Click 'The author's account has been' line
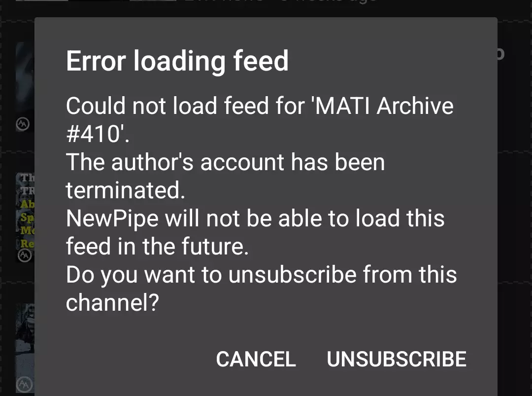532x396 pixels. point(225,162)
